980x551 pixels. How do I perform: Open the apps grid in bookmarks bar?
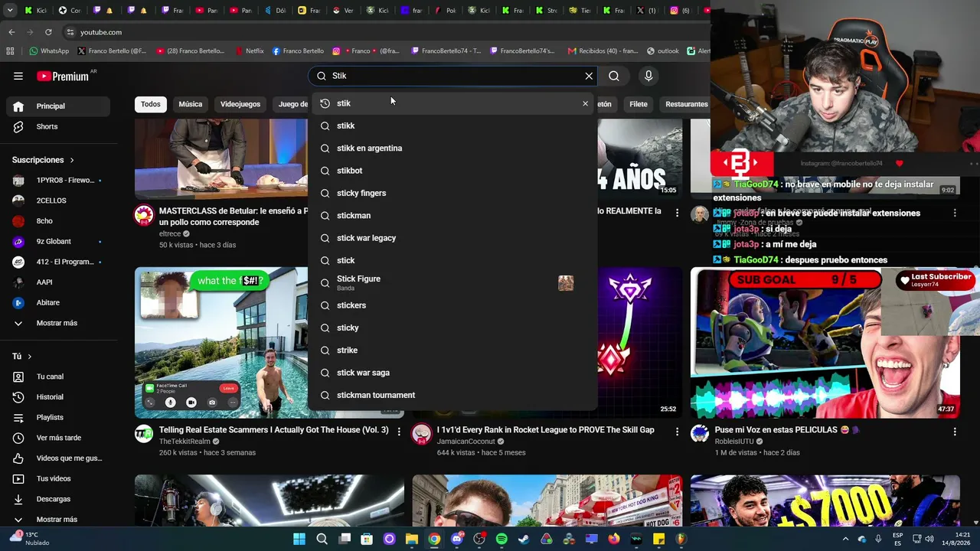click(x=10, y=51)
